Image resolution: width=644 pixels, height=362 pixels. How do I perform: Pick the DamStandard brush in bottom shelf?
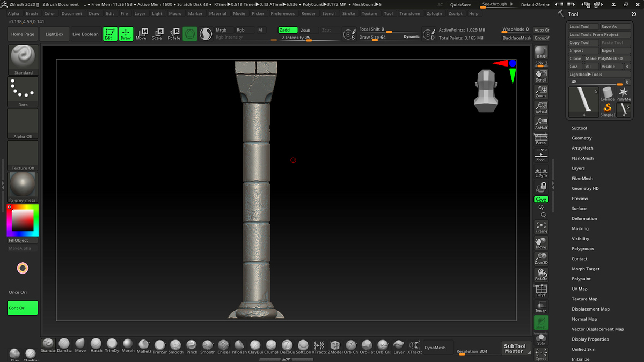click(x=64, y=345)
